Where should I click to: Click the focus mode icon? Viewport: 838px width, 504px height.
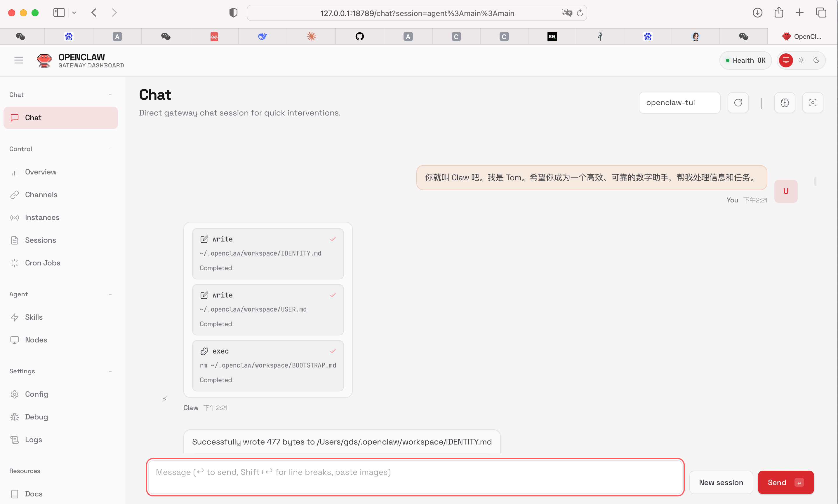pos(813,103)
